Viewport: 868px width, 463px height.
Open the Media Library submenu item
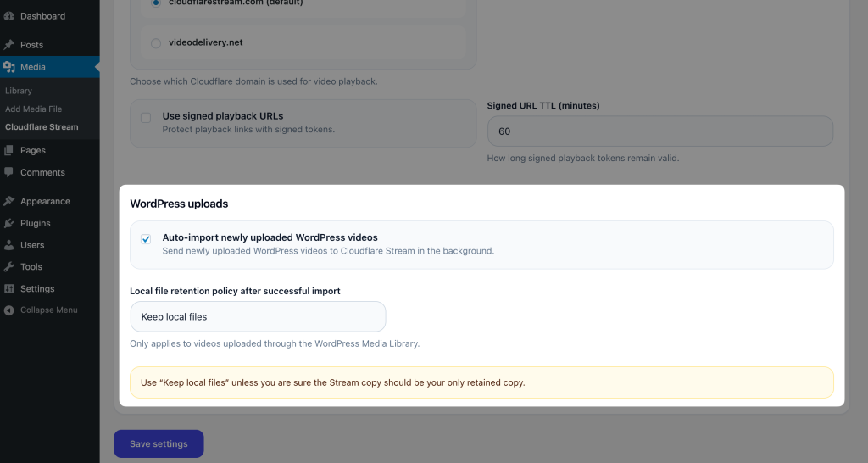[19, 91]
